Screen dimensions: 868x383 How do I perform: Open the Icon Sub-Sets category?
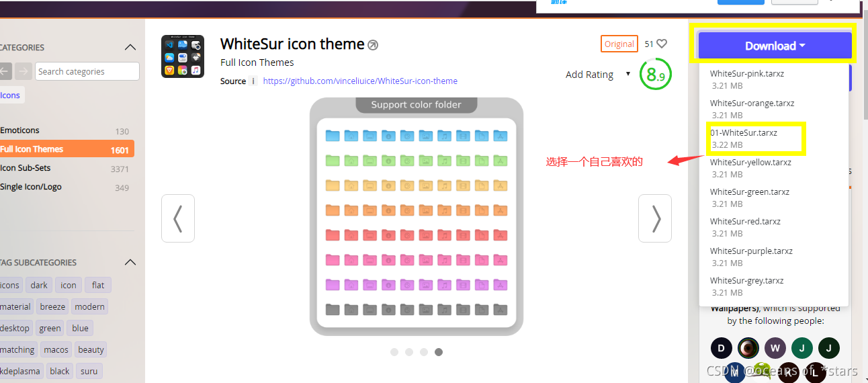click(65, 168)
